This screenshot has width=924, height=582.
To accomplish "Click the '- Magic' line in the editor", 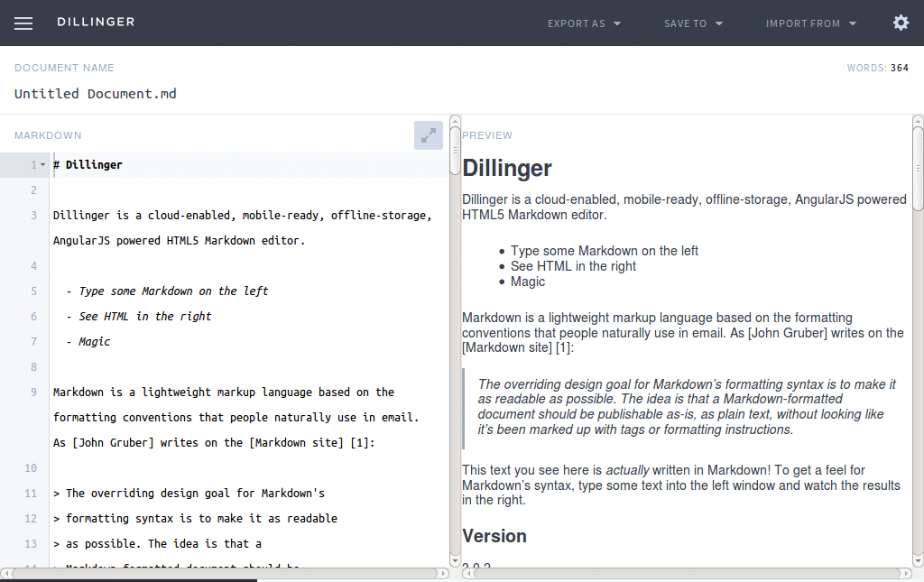I will [x=88, y=342].
